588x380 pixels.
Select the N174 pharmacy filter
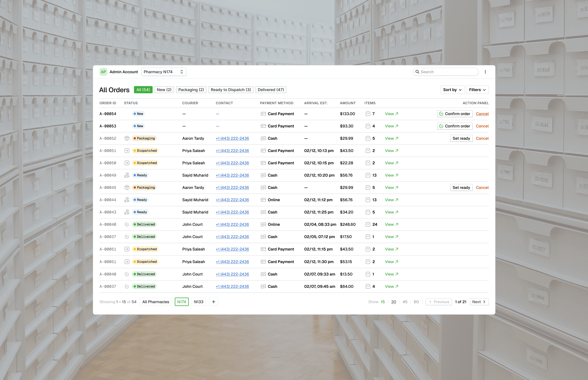pos(181,302)
